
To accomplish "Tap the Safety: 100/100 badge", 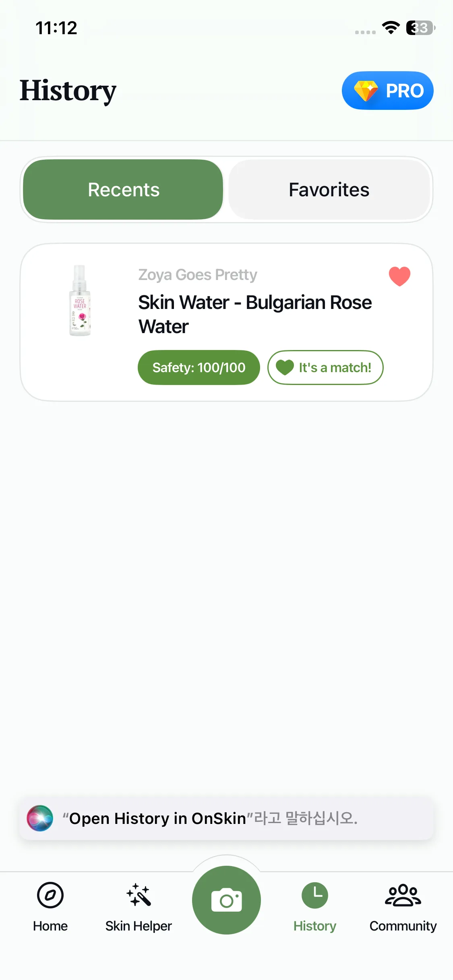I will coord(199,367).
